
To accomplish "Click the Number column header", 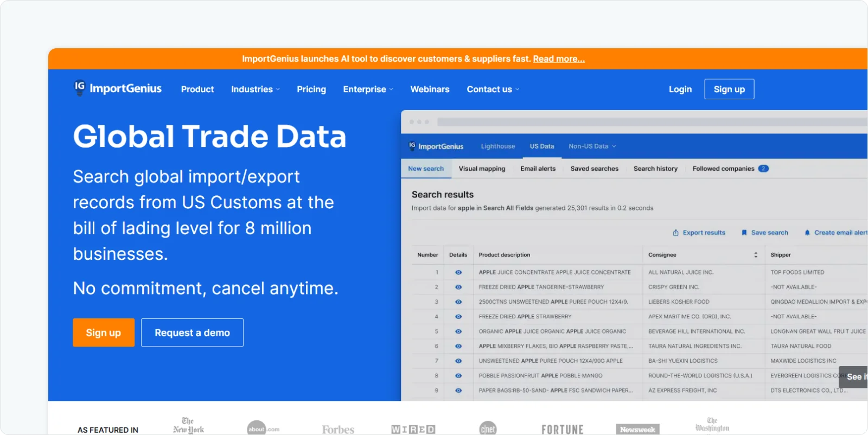I will click(x=427, y=255).
